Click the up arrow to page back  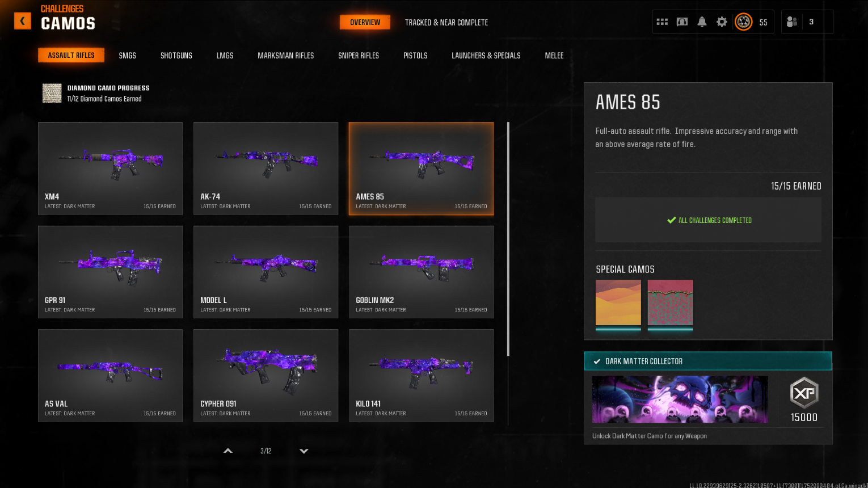pos(227,451)
